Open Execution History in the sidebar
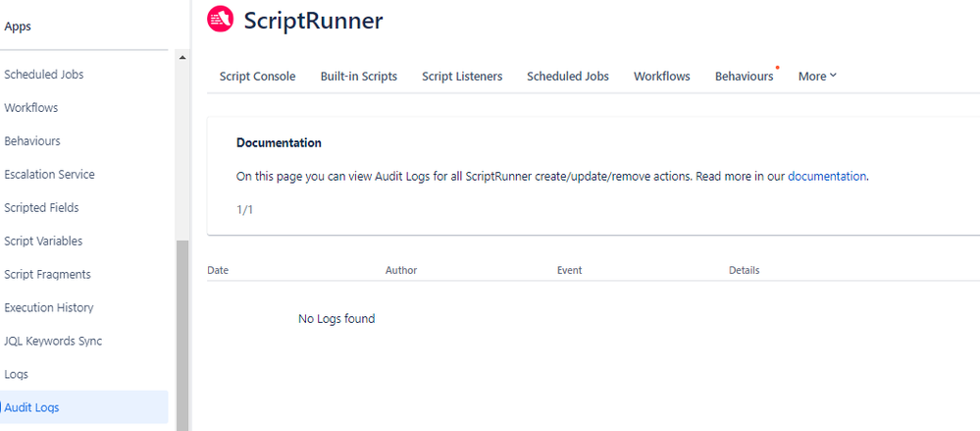This screenshot has width=980, height=431. [x=49, y=307]
